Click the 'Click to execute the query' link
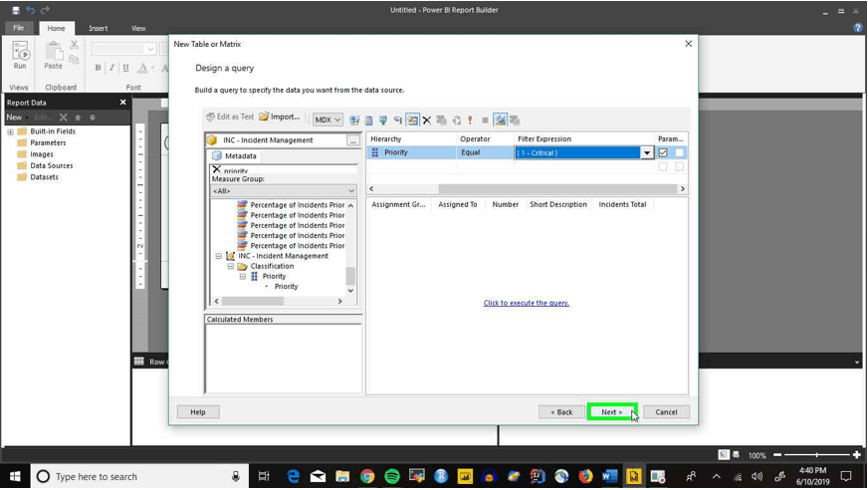This screenshot has width=868, height=490. coord(526,303)
